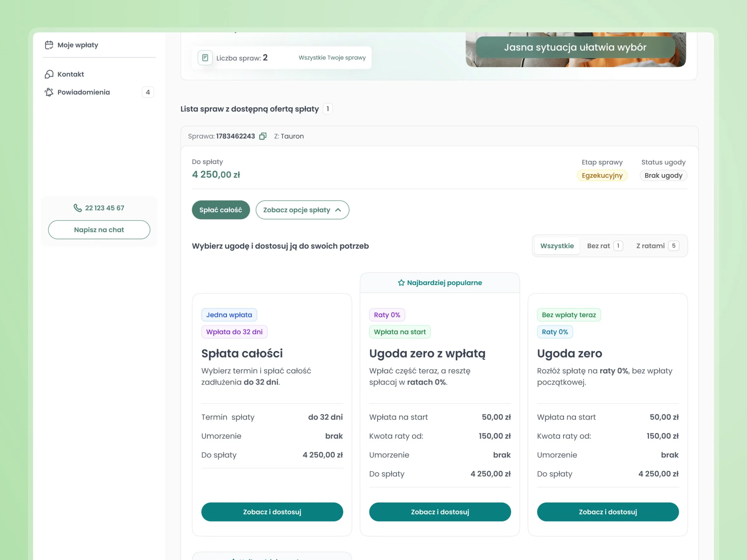Click the document icon beside Liczba spraw
The image size is (747, 560).
[x=205, y=58]
